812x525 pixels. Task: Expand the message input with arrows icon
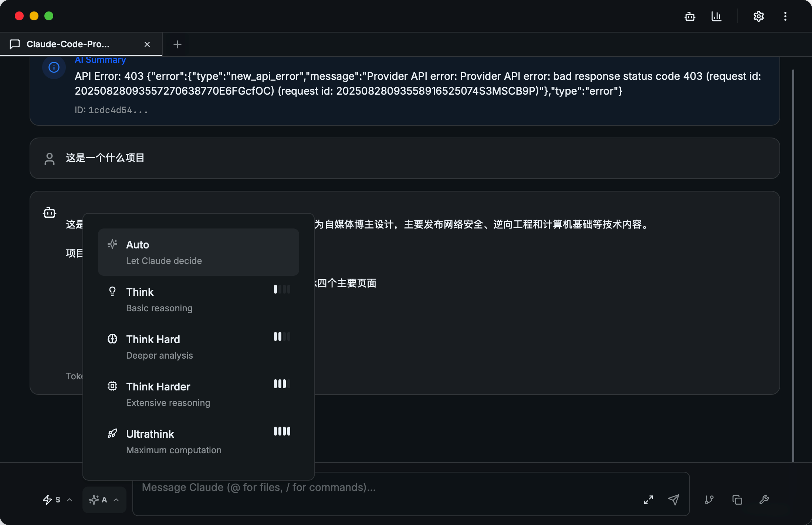pos(648,500)
